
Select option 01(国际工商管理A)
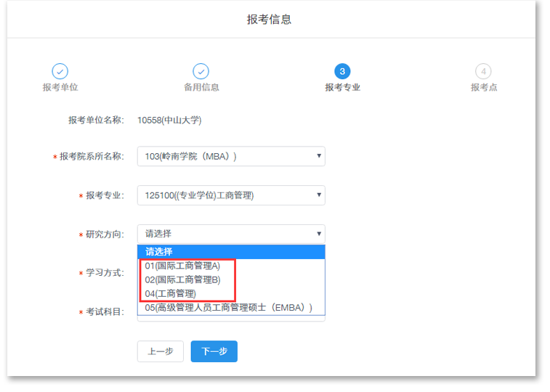point(182,266)
